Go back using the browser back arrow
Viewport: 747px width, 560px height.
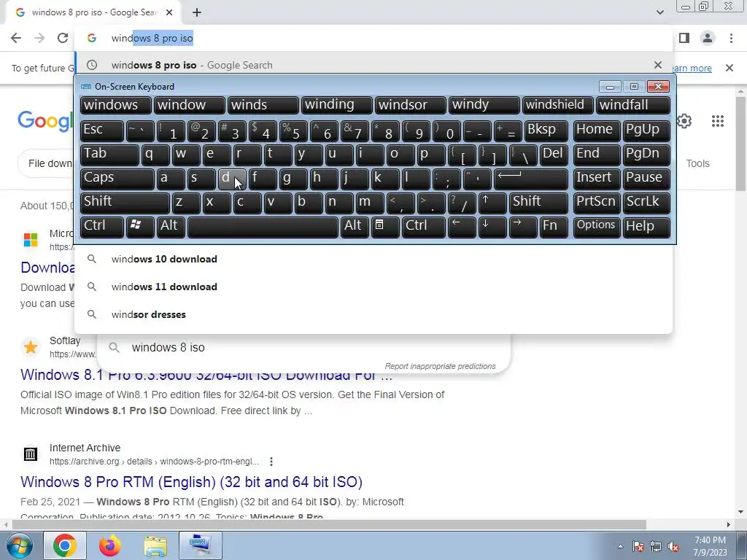[x=16, y=38]
